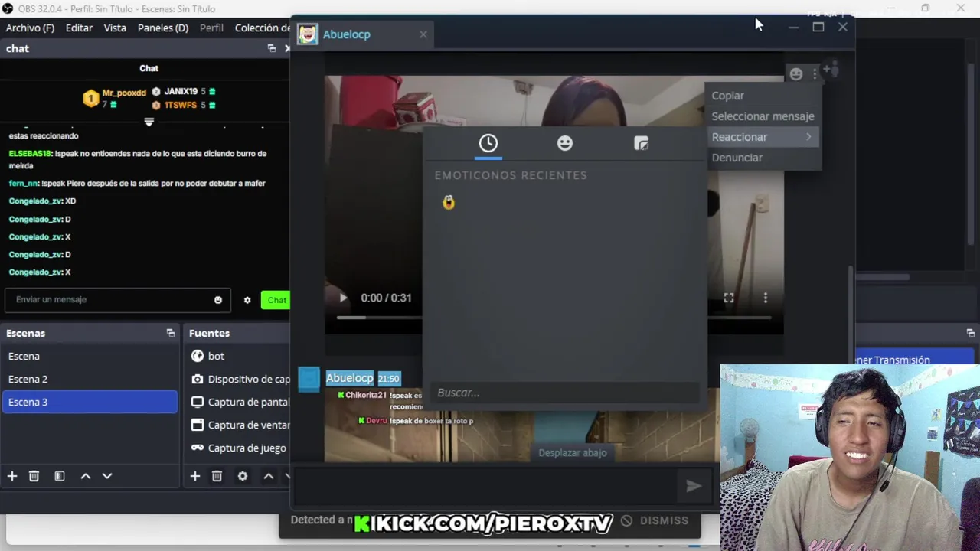
Task: Open Abuelocp username in message
Action: (x=350, y=378)
